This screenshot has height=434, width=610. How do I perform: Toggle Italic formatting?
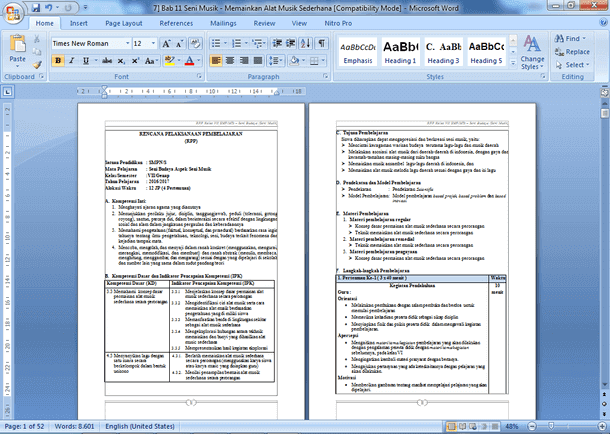[72, 61]
